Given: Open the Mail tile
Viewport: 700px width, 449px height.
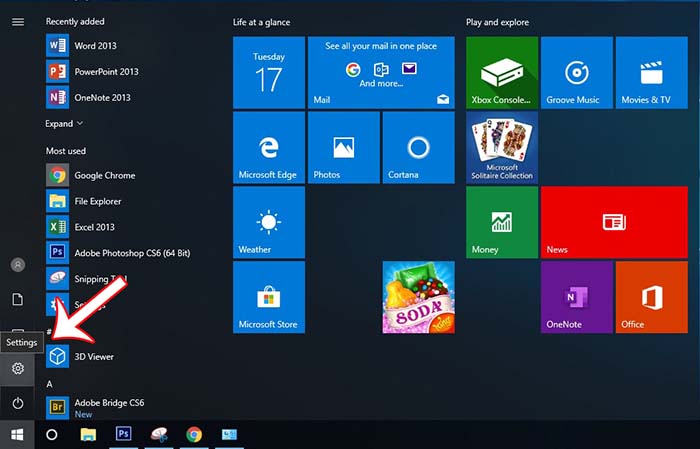Looking at the screenshot, I should coord(381,72).
